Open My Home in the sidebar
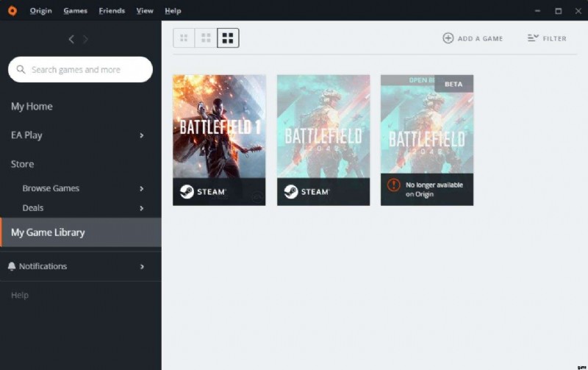 (32, 106)
